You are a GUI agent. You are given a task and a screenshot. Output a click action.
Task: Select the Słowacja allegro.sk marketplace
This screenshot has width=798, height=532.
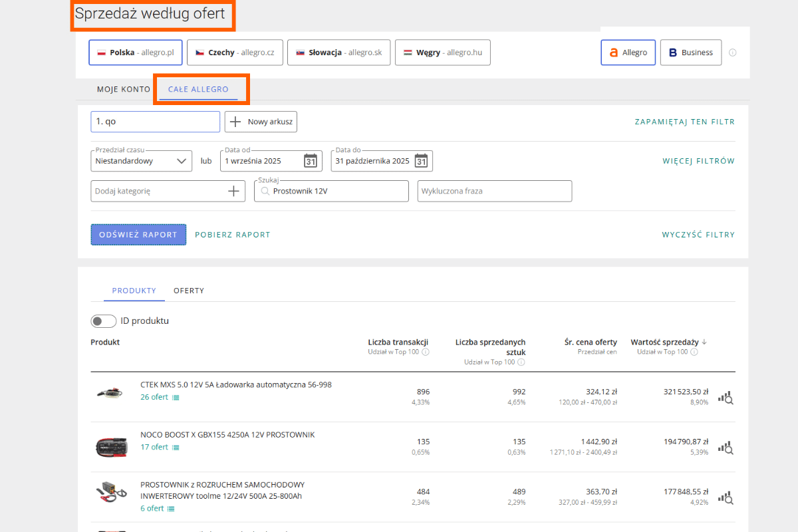[338, 53]
